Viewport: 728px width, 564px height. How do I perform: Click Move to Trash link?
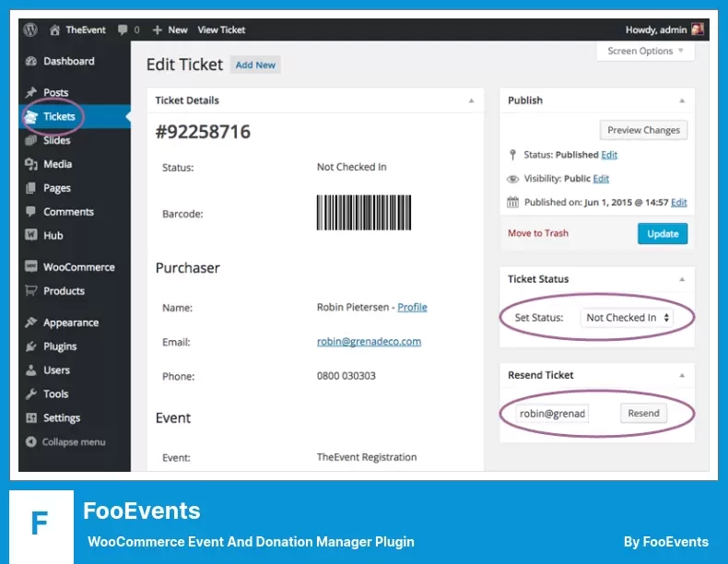click(x=538, y=233)
